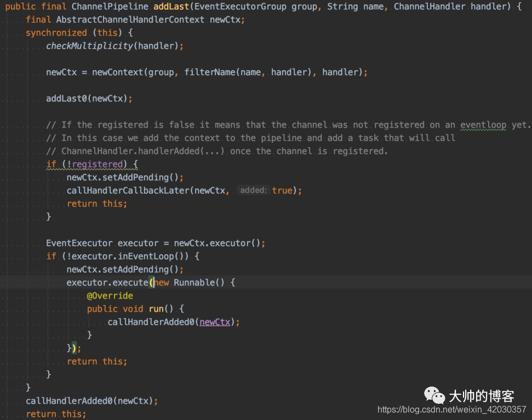Viewport: 532px width, 420px height.
Task: Click the newContext call on the newCtx assignment line
Action: point(117,72)
